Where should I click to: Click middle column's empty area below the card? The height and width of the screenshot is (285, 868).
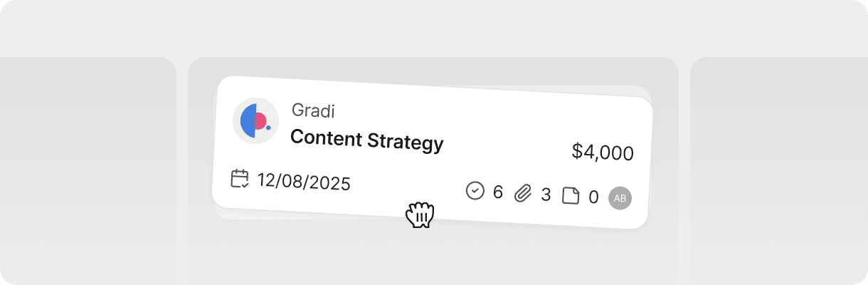433,258
